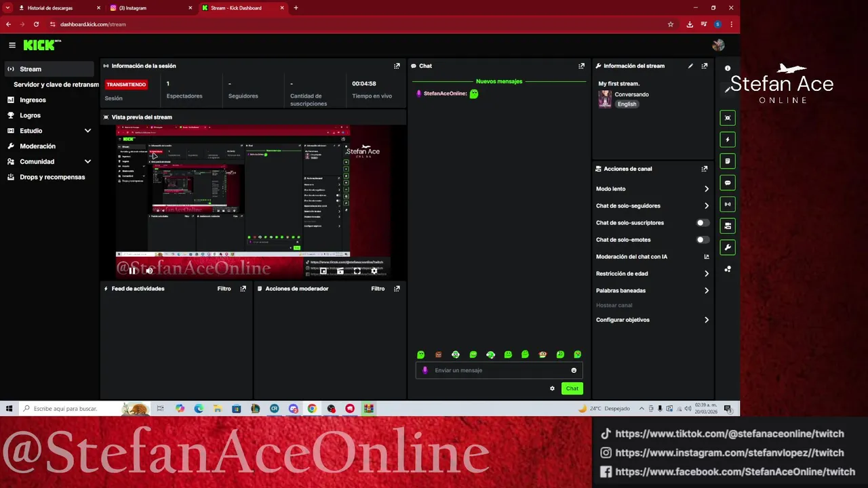Expand the Comunidad sidebar section

click(x=87, y=161)
